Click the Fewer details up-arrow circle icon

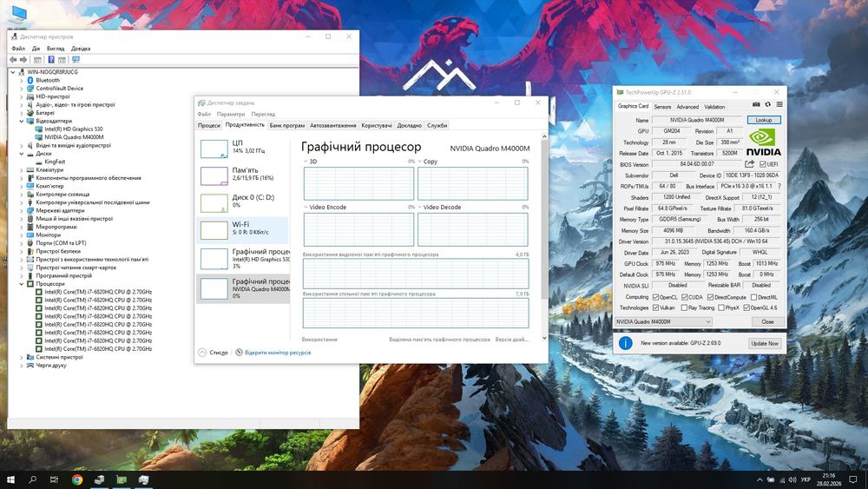pos(202,353)
